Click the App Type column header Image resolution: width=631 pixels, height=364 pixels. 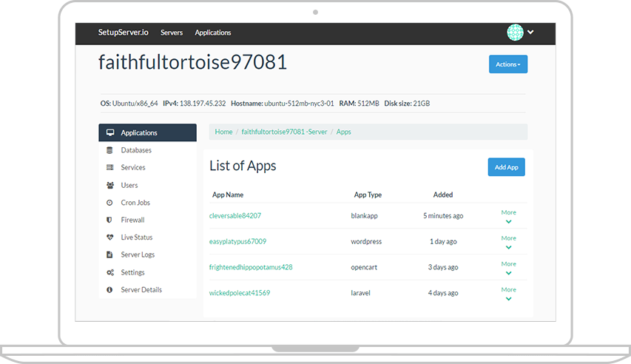tap(368, 195)
